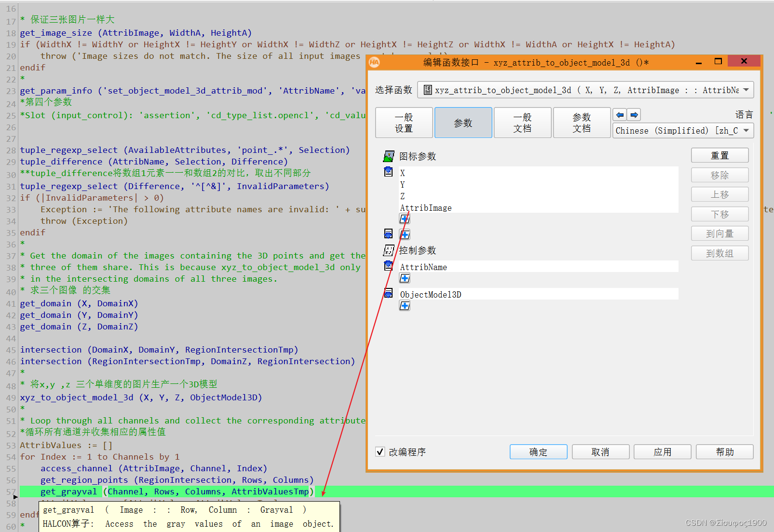Viewport: 774px width, 532px height.
Task: Click the HALCON logo icon in dialog title bar
Action: [374, 62]
